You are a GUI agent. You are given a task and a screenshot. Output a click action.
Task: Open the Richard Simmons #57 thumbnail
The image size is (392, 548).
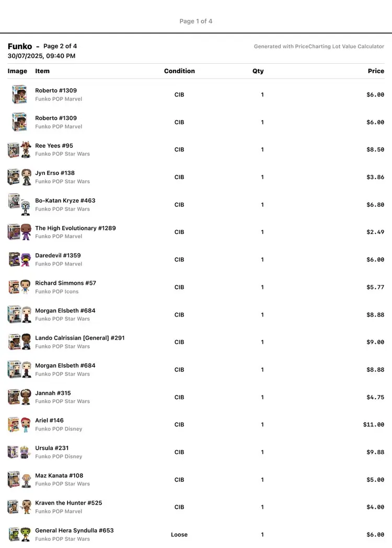point(19,287)
